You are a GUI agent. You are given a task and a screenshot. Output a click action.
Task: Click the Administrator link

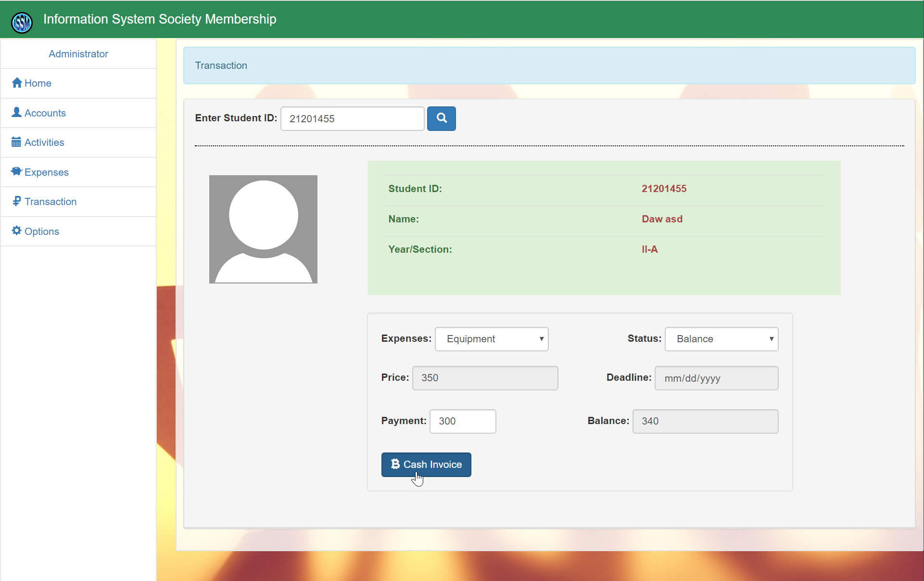(x=78, y=54)
